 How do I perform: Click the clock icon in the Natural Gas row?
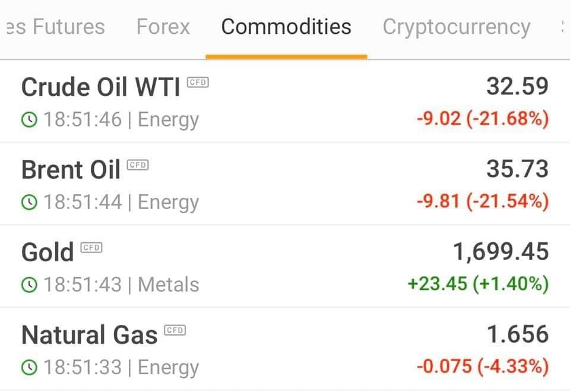click(x=30, y=367)
